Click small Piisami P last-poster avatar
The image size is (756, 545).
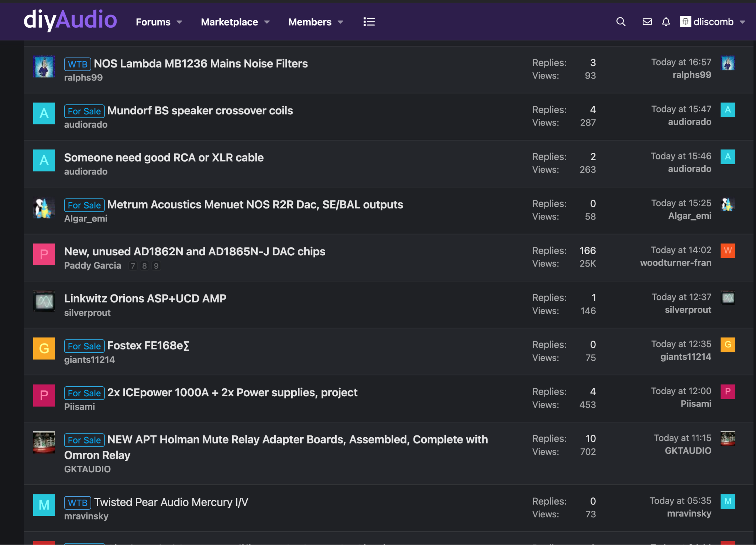(728, 391)
